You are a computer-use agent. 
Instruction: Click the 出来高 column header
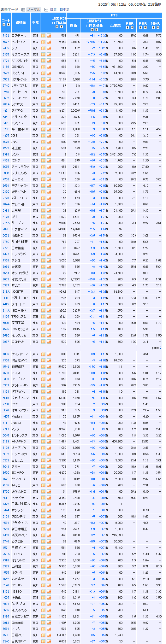click(x=116, y=25)
